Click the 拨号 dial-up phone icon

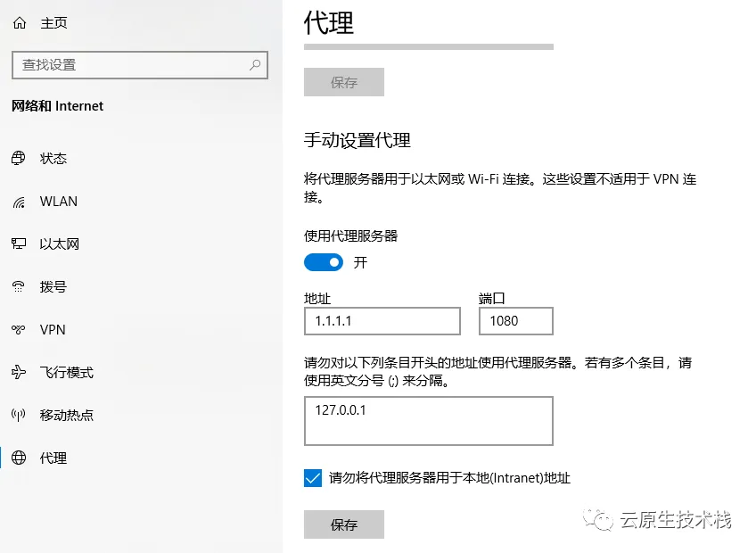tap(19, 286)
